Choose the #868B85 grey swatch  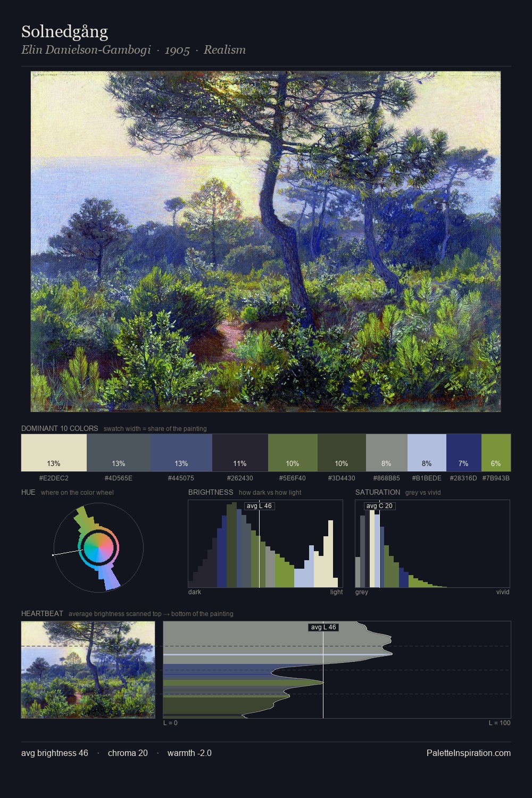[x=387, y=453]
